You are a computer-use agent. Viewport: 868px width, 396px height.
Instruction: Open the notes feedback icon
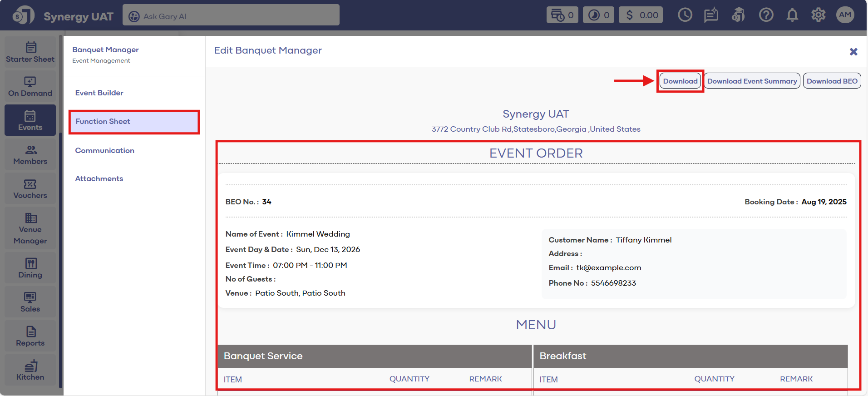point(711,15)
